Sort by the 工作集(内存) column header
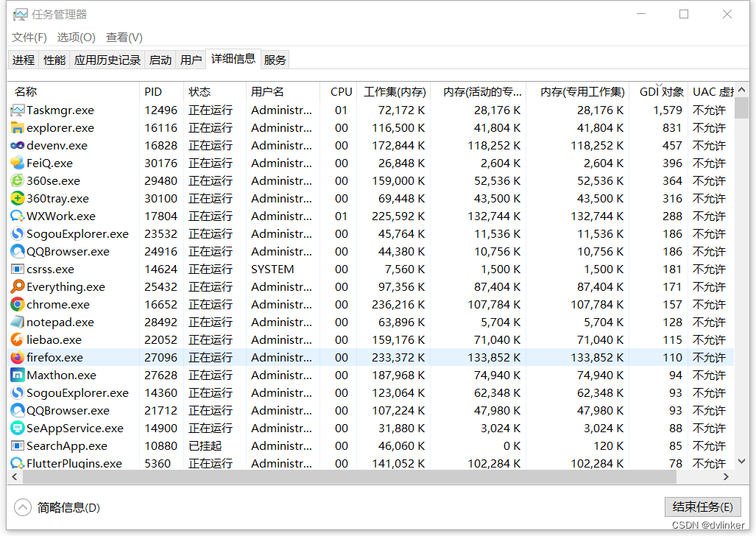The image size is (756, 536). (393, 92)
